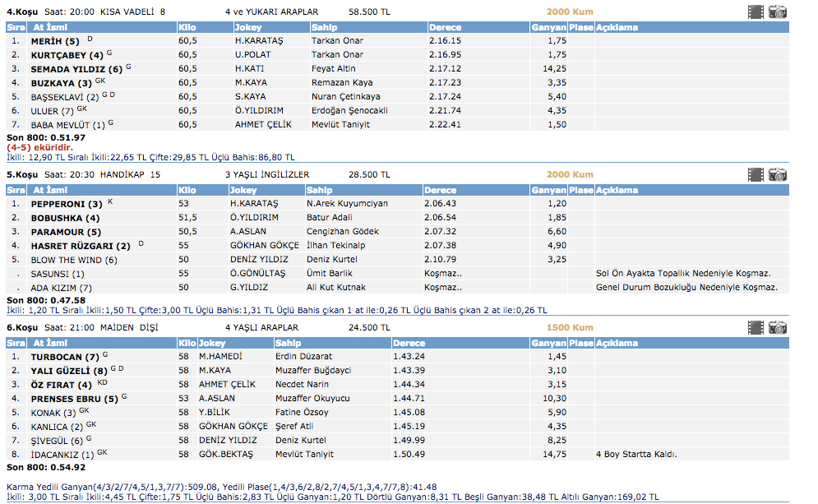Play the video replay for race 5

(x=756, y=174)
